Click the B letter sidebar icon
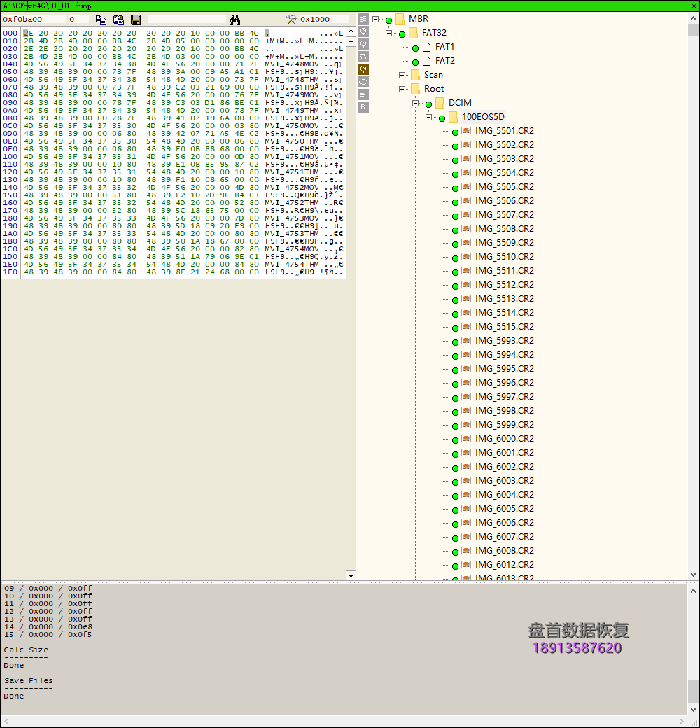The width and height of the screenshot is (700, 728). point(363,107)
